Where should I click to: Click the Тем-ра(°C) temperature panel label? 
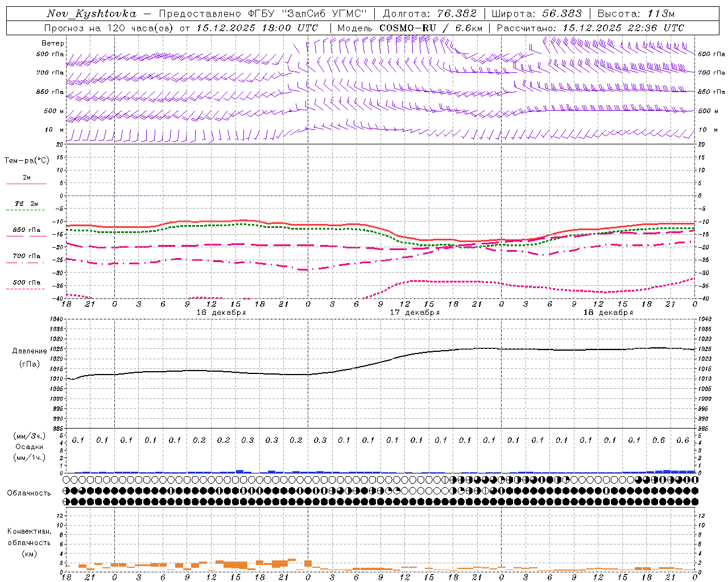point(27,161)
